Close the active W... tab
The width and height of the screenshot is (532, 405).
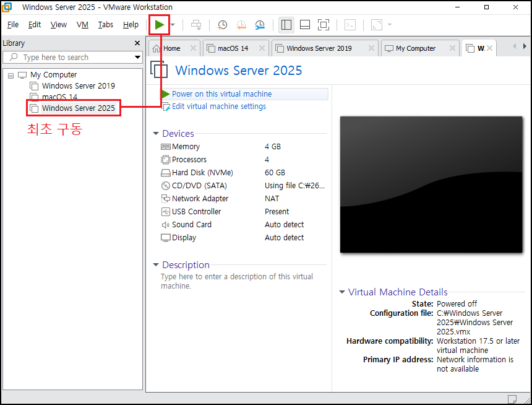(489, 48)
